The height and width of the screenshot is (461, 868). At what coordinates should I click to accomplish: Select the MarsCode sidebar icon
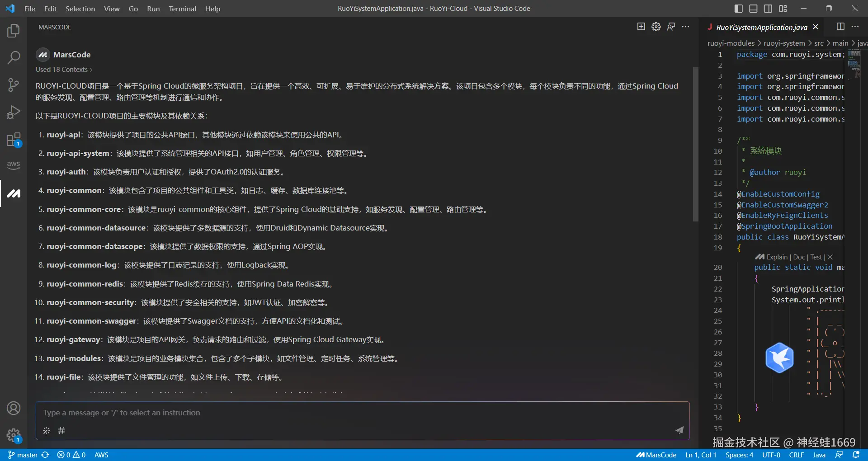(14, 193)
